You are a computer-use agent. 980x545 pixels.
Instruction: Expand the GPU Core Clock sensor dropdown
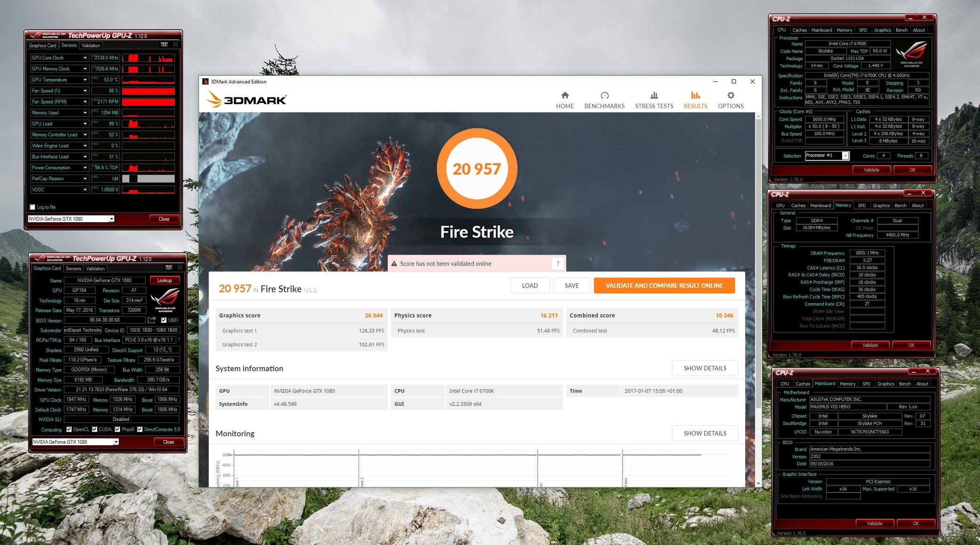85,58
